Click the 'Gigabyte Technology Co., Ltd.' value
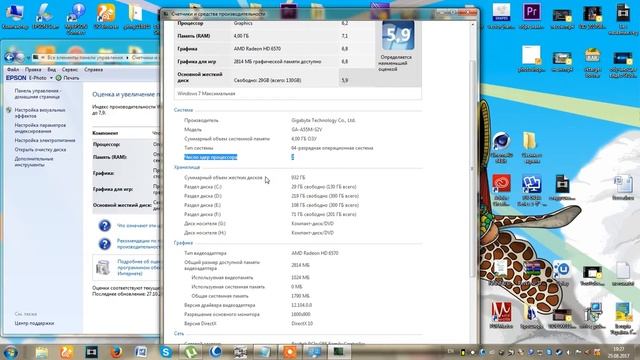 click(x=323, y=120)
